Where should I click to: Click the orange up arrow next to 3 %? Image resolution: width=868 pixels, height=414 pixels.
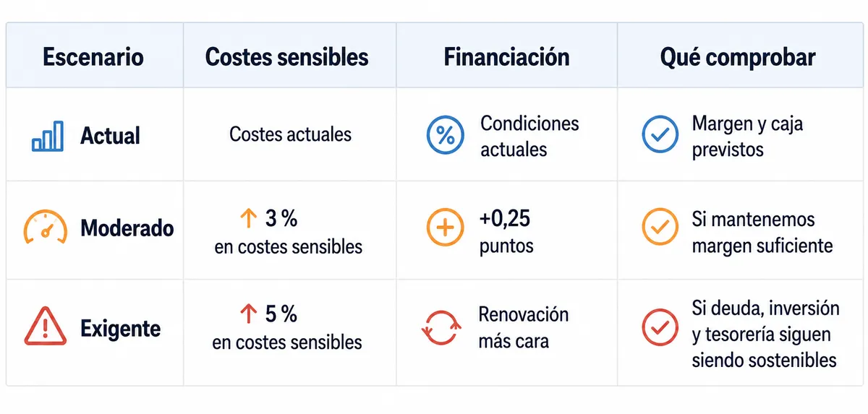coord(247,217)
